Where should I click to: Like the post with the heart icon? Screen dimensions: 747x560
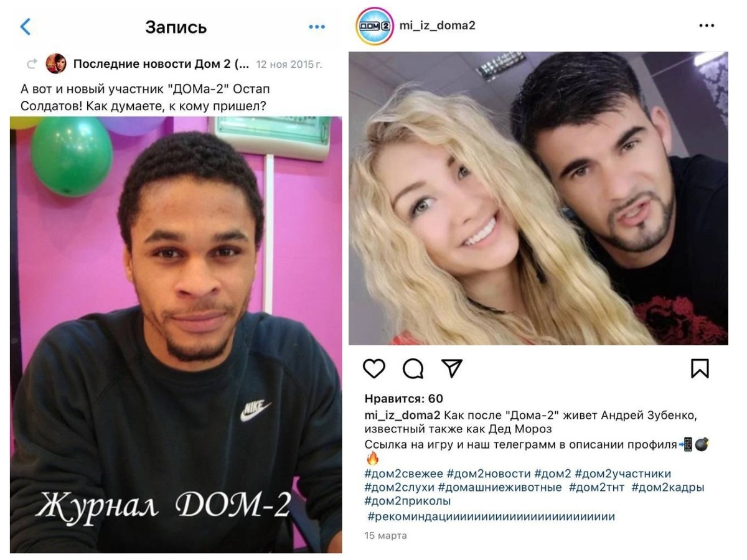[374, 368]
